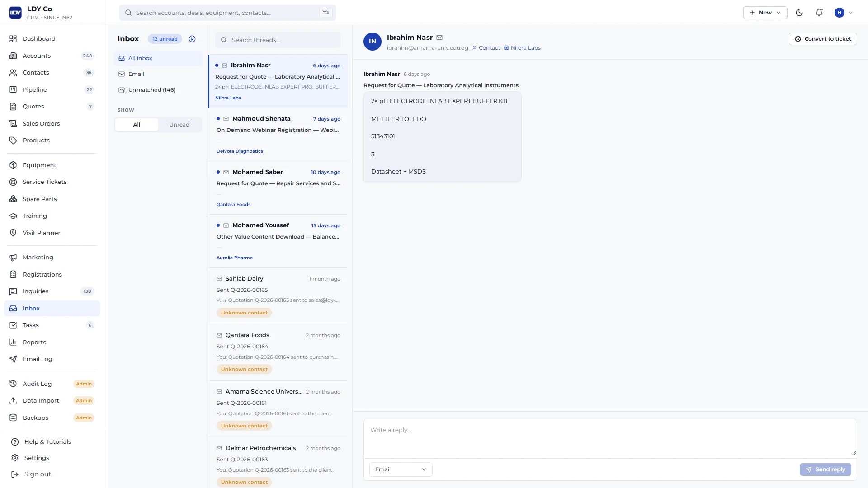Open Spare Parts page
Screen dimensions: 868x488
pos(52,199)
